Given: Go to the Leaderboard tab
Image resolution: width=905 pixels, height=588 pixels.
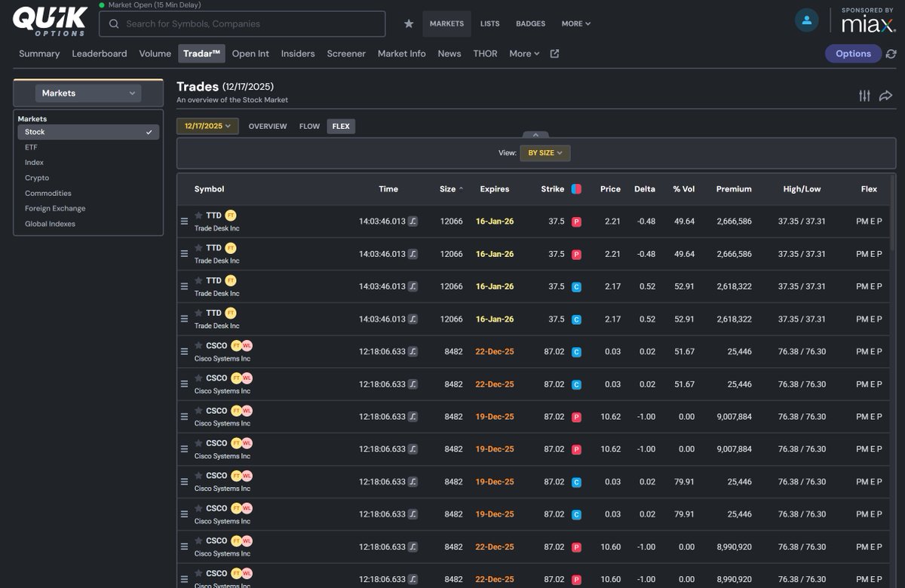Looking at the screenshot, I should [100, 54].
